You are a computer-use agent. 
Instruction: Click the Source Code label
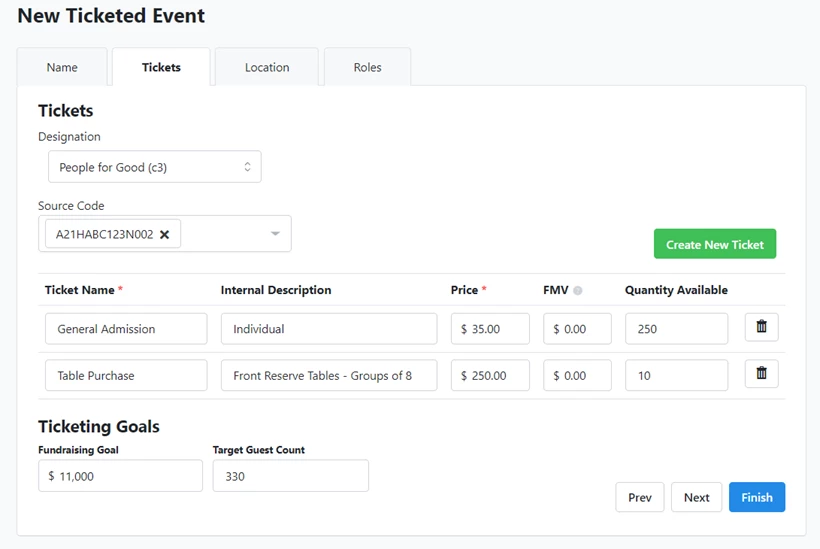(x=71, y=205)
